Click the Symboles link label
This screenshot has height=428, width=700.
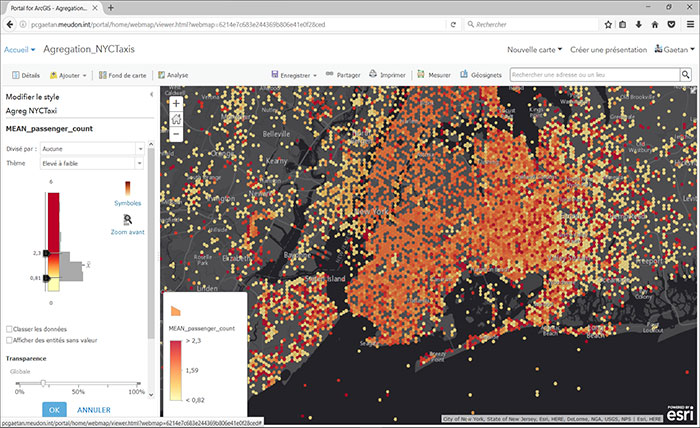pos(128,203)
